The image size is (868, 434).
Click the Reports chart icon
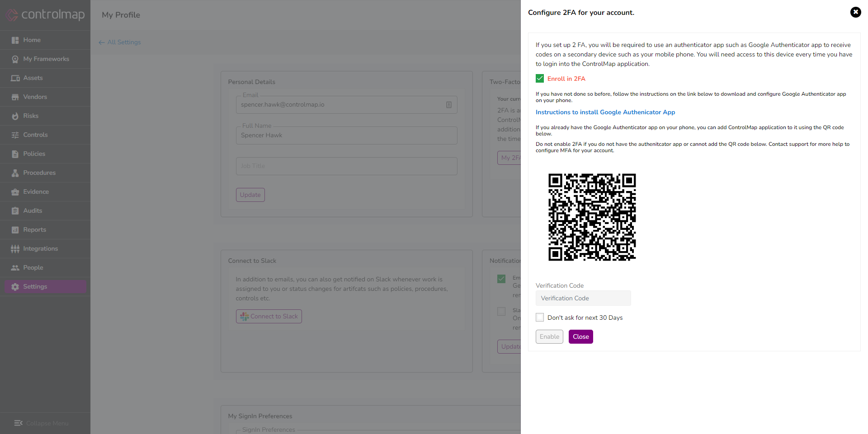pos(15,230)
